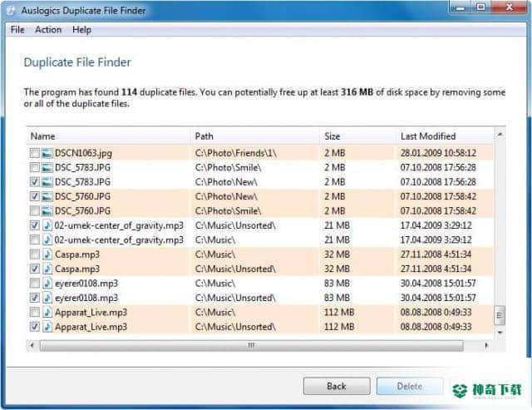This screenshot has height=410, width=532.
Task: Click image icon of DSC_5760.JPG in New
Action: (x=47, y=196)
